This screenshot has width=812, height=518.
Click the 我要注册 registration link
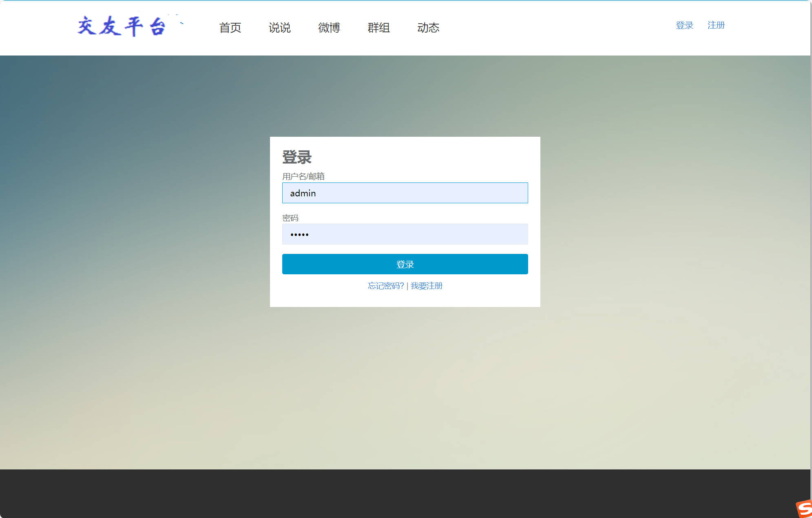point(426,286)
